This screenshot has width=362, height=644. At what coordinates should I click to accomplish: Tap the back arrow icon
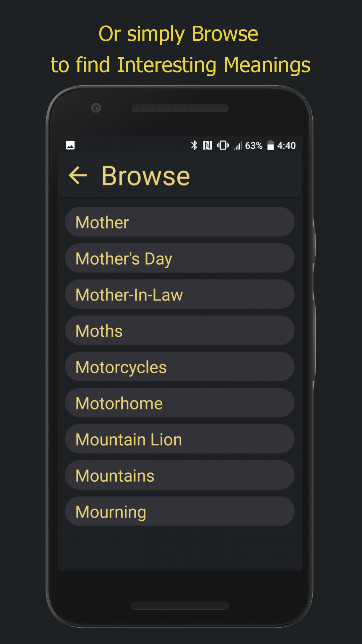click(78, 175)
